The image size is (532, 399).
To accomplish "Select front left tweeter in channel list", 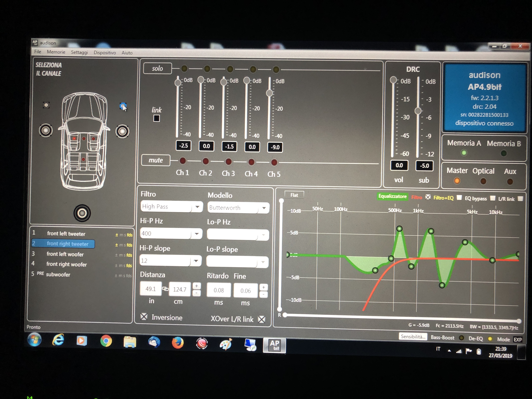I will [66, 234].
